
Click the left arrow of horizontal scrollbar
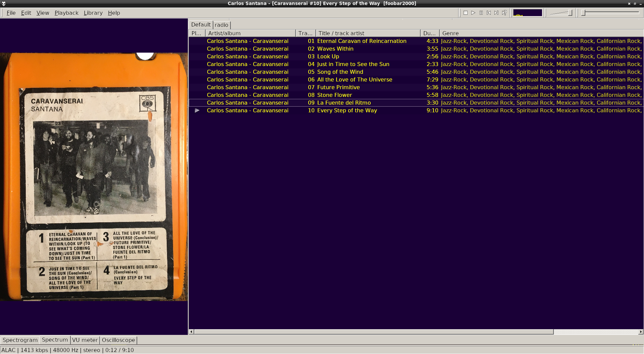point(191,332)
